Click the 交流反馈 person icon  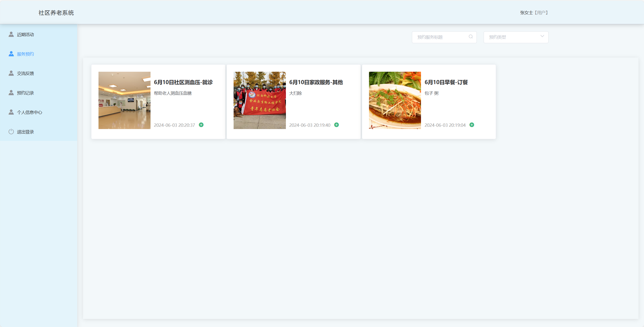point(11,73)
